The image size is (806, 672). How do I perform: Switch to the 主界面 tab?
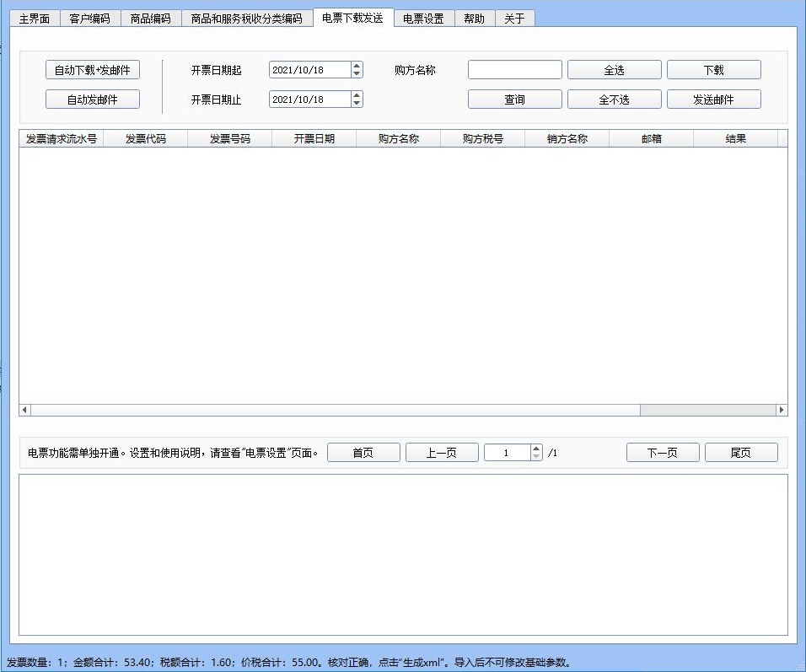click(x=35, y=19)
